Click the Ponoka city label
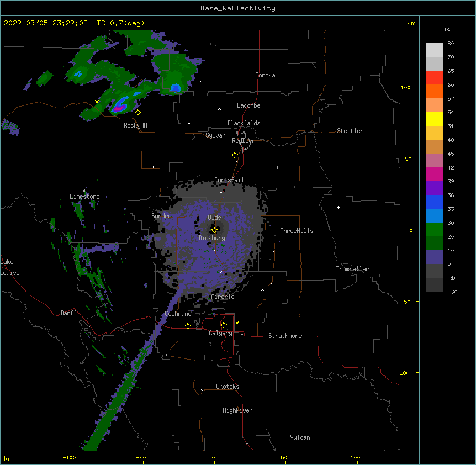Screen dimensions: 476x465 click(265, 75)
